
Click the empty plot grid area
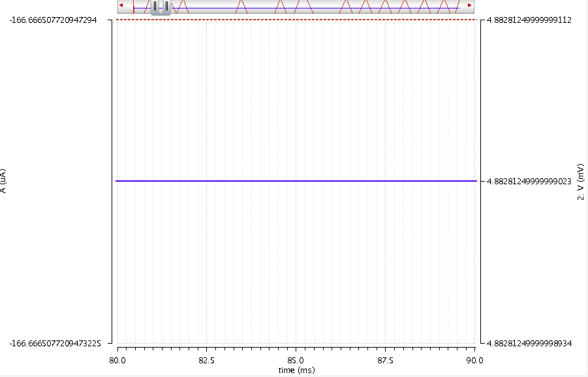pos(294,261)
